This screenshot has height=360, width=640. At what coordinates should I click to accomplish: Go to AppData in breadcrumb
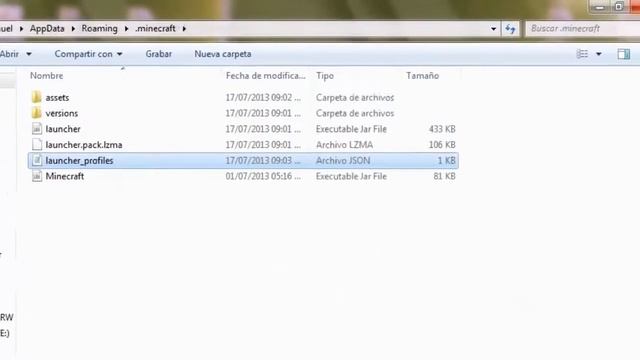point(47,29)
